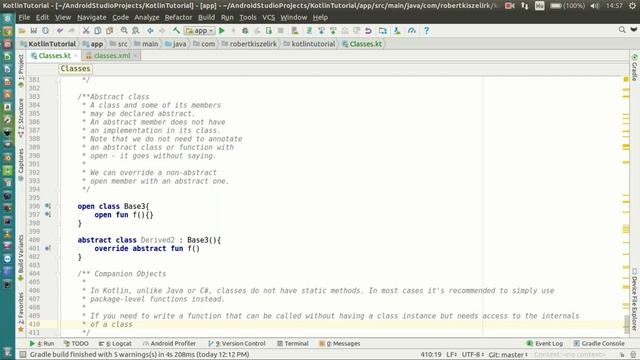The image size is (640, 360).
Task: Click the Replace toolbar icon
Action: pos(136,31)
